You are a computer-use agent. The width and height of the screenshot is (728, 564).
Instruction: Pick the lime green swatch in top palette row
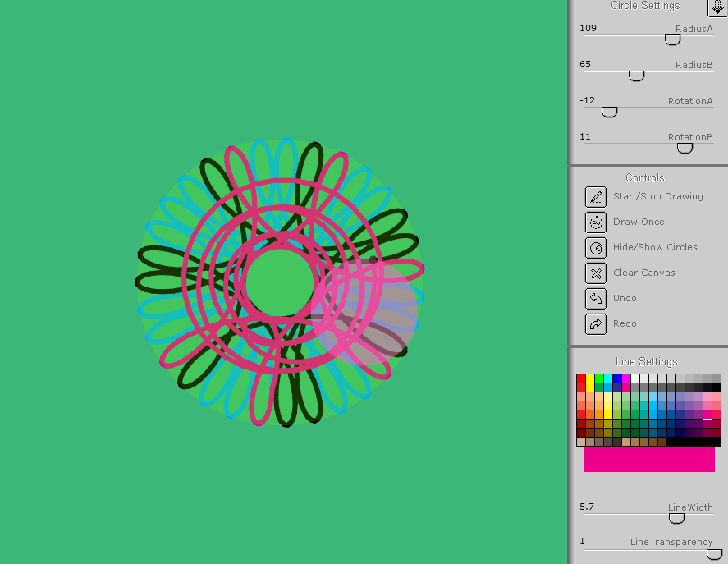pos(599,378)
